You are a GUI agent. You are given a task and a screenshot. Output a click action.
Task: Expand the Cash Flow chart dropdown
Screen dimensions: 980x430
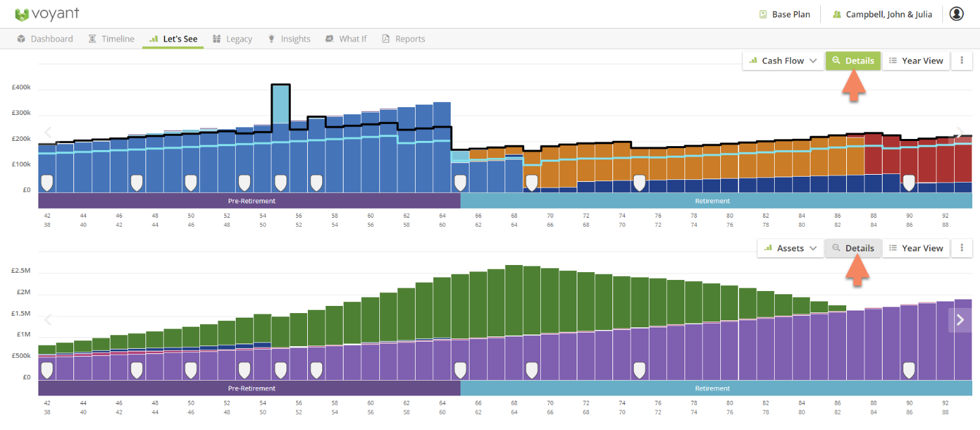783,60
